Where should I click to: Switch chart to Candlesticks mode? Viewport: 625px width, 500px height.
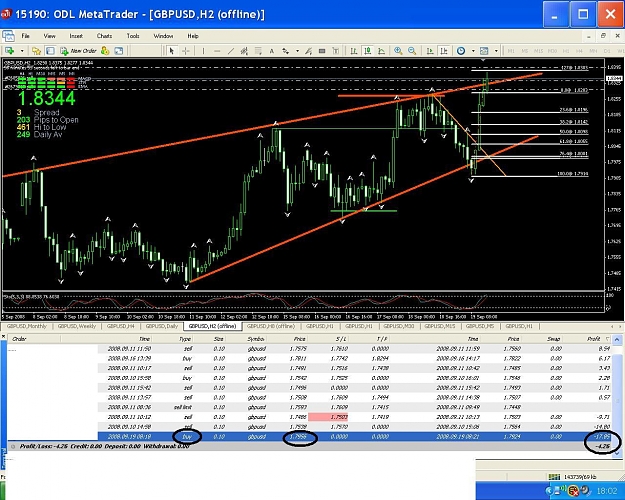(x=368, y=51)
